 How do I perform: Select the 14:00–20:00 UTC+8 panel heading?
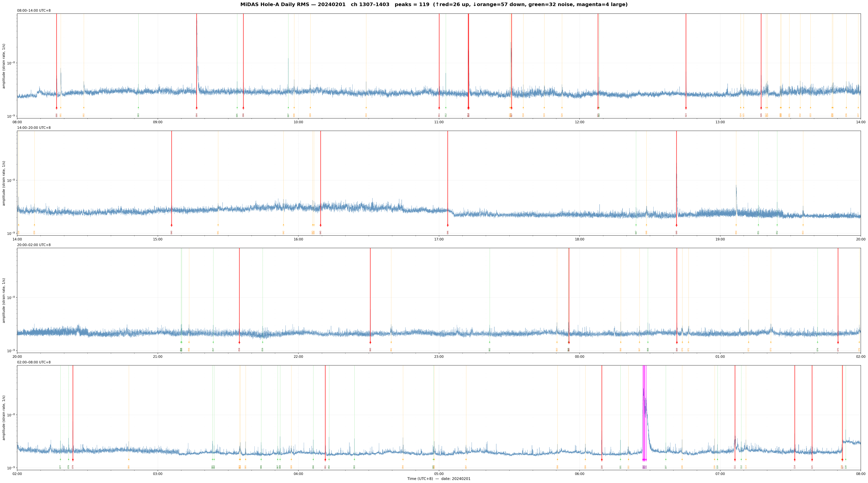click(x=34, y=128)
